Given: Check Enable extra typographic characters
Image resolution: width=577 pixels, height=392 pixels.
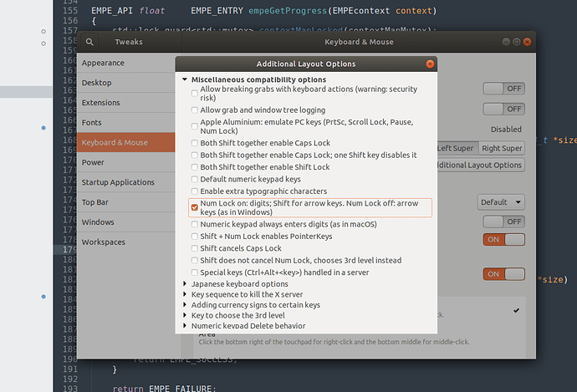Looking at the screenshot, I should 195,191.
